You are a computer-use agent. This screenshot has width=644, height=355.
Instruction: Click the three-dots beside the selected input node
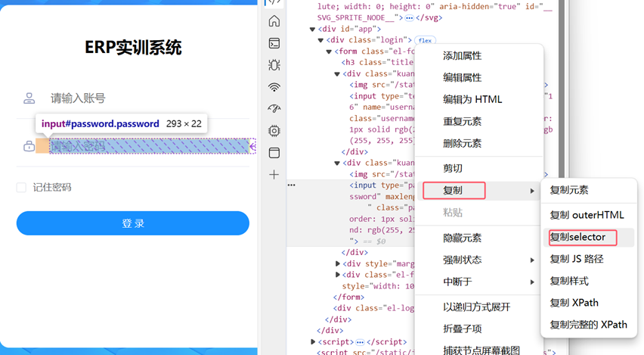(x=292, y=185)
